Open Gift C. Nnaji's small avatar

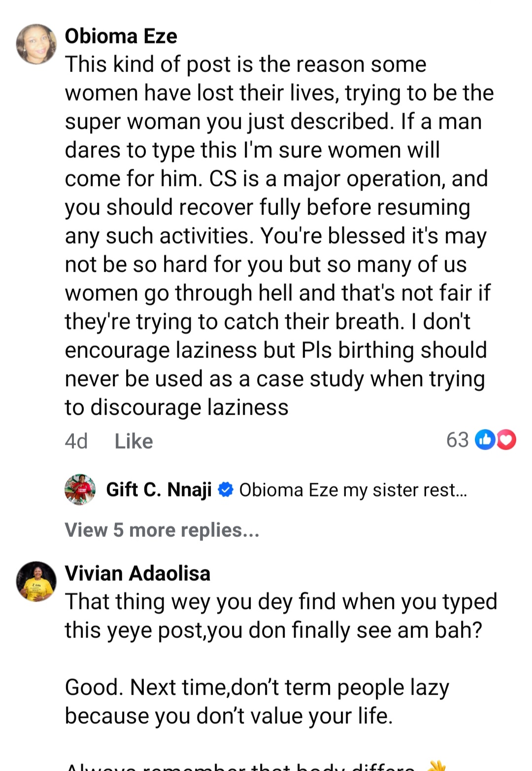pyautogui.click(x=80, y=490)
